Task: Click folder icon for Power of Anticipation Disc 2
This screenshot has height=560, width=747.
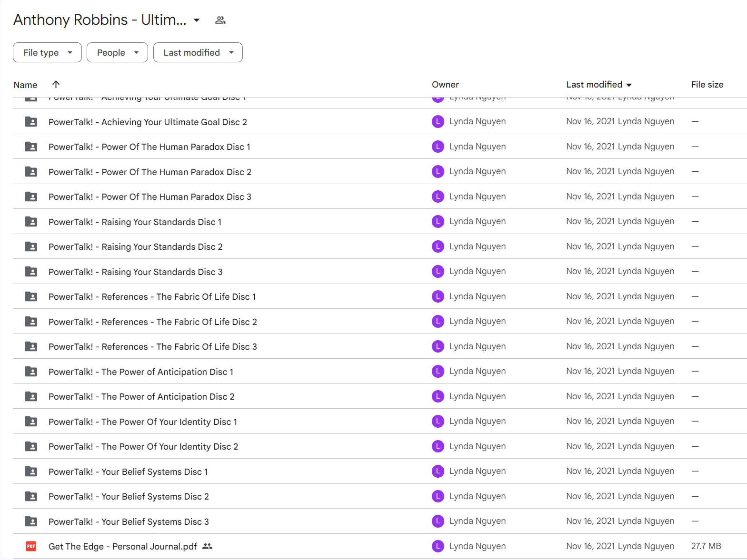Action: tap(31, 396)
